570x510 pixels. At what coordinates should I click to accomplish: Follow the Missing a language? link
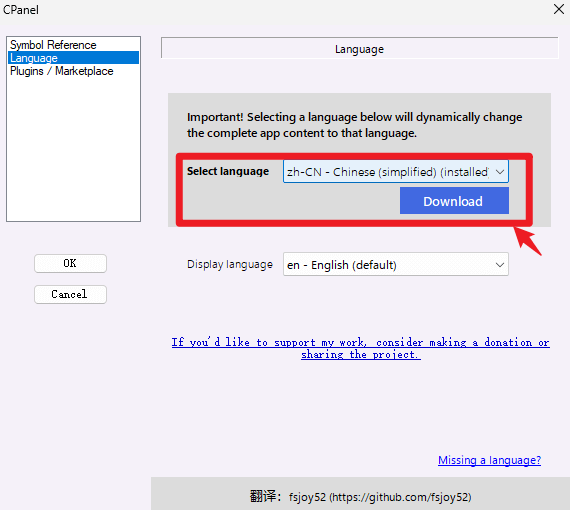click(489, 460)
